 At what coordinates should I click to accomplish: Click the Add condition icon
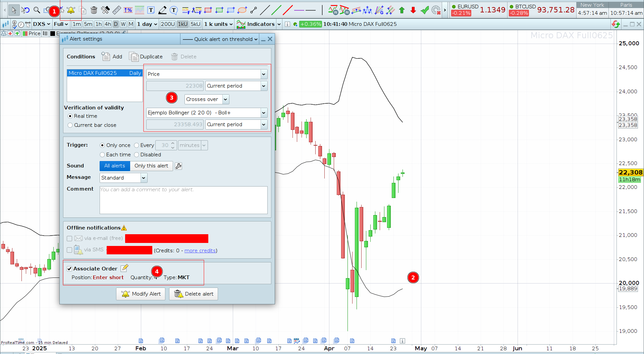coord(106,56)
